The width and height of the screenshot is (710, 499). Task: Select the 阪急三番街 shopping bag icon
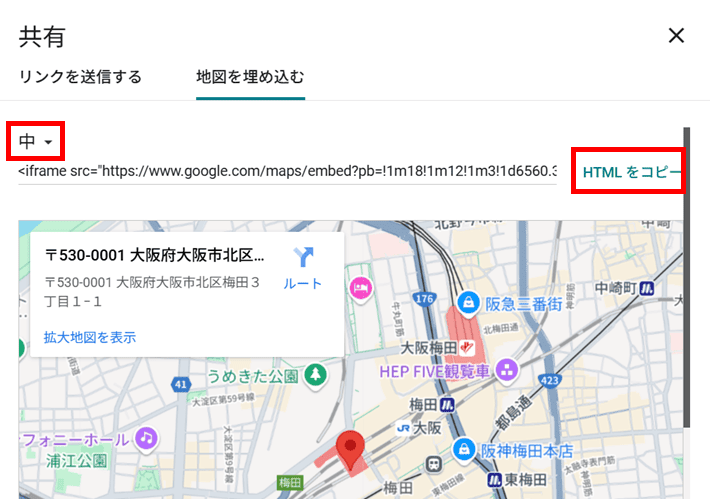click(467, 301)
